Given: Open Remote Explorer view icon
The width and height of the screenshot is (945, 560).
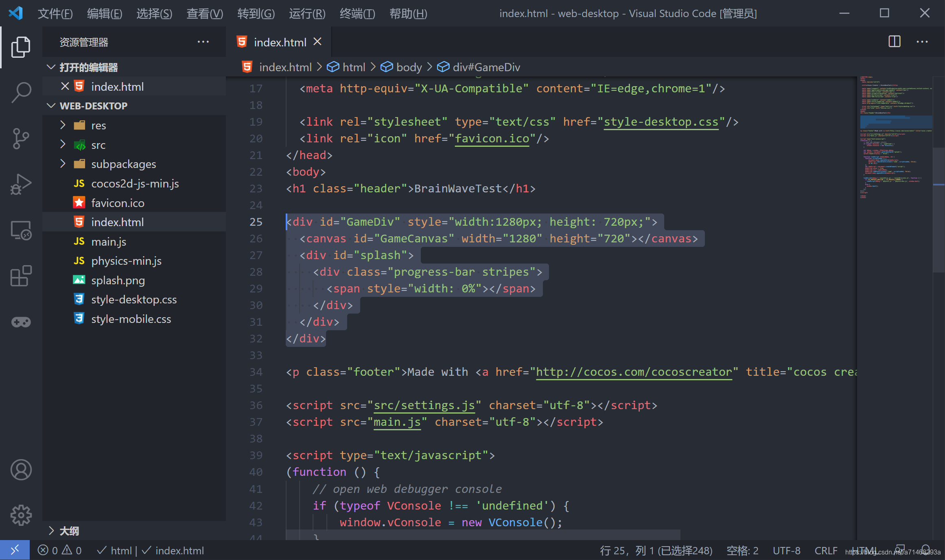Looking at the screenshot, I should (21, 230).
